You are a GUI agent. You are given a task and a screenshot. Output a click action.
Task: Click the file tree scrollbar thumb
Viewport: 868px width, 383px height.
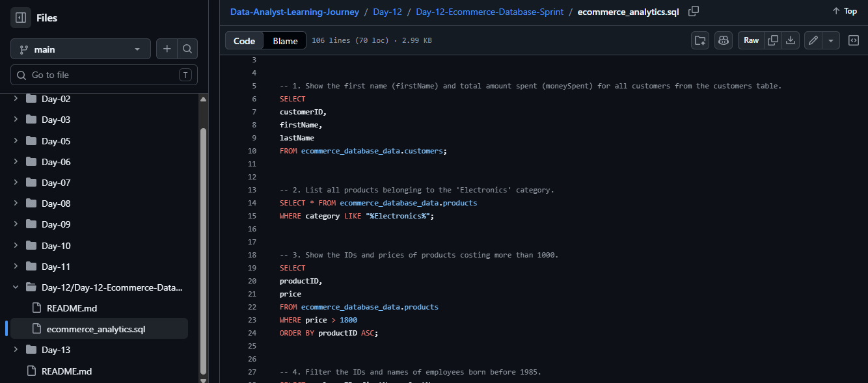click(x=203, y=250)
